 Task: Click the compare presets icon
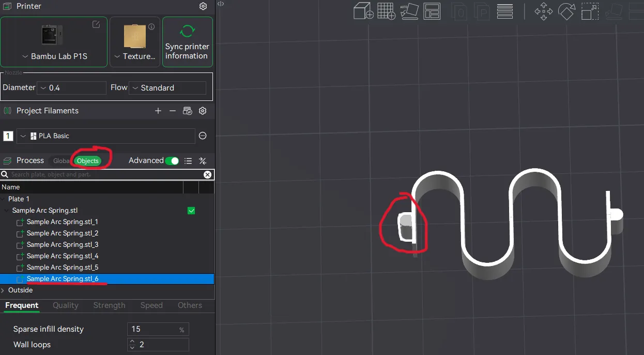[x=203, y=161]
